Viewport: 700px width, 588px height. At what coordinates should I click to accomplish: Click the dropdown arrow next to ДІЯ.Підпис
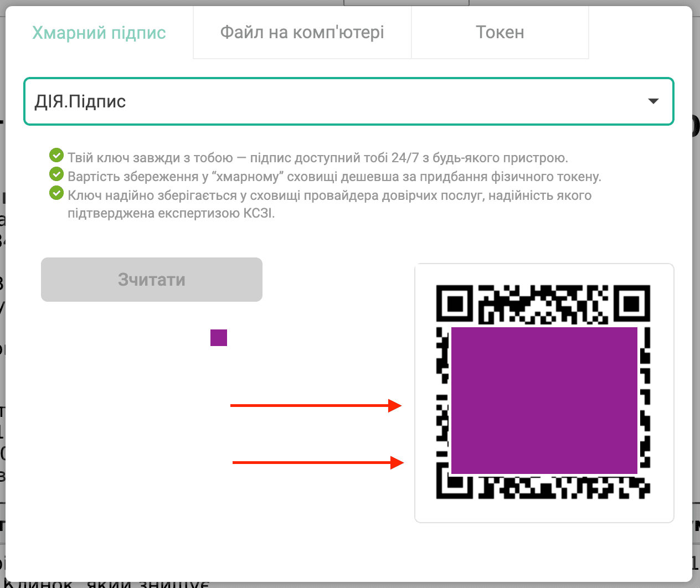click(653, 101)
